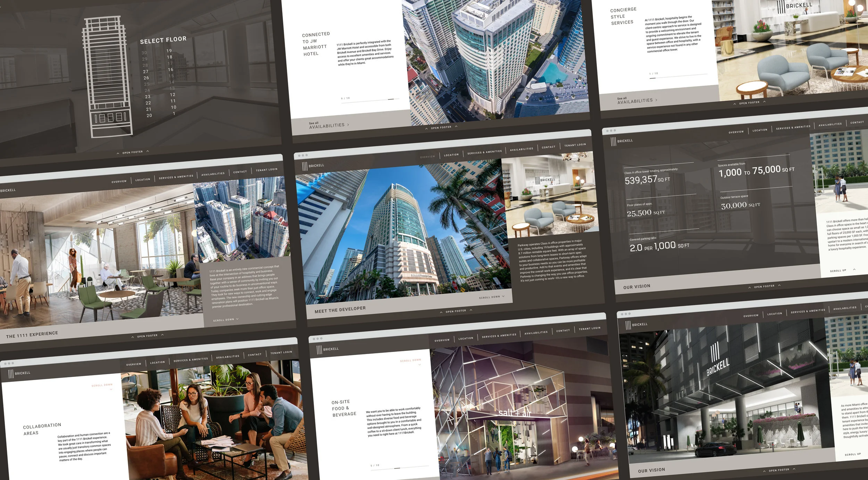Open Tenant Login on The 1111 Experience page
868x480 pixels.
pyautogui.click(x=267, y=169)
